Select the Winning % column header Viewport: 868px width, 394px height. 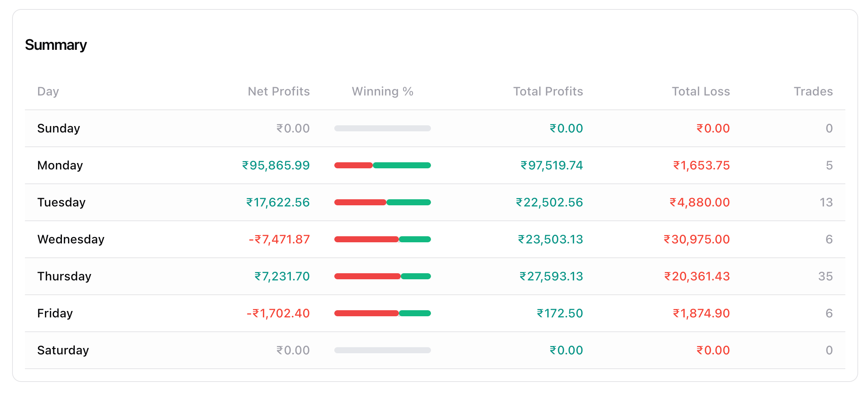382,91
